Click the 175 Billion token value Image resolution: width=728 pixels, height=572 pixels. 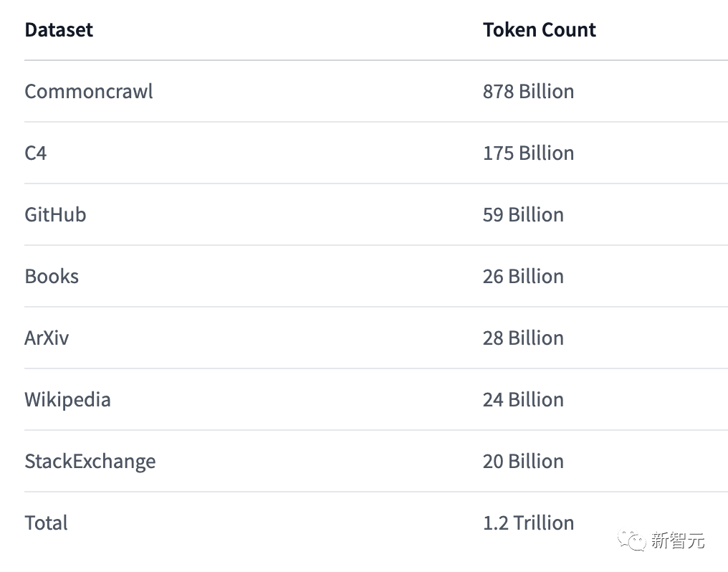[x=528, y=153]
